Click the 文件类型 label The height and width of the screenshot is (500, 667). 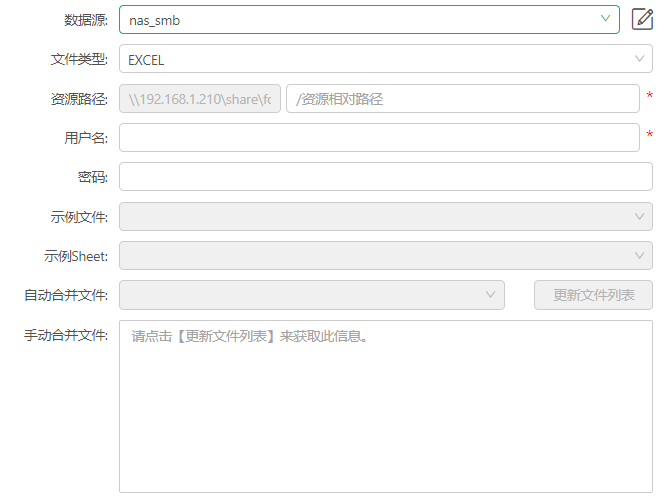(x=79, y=59)
